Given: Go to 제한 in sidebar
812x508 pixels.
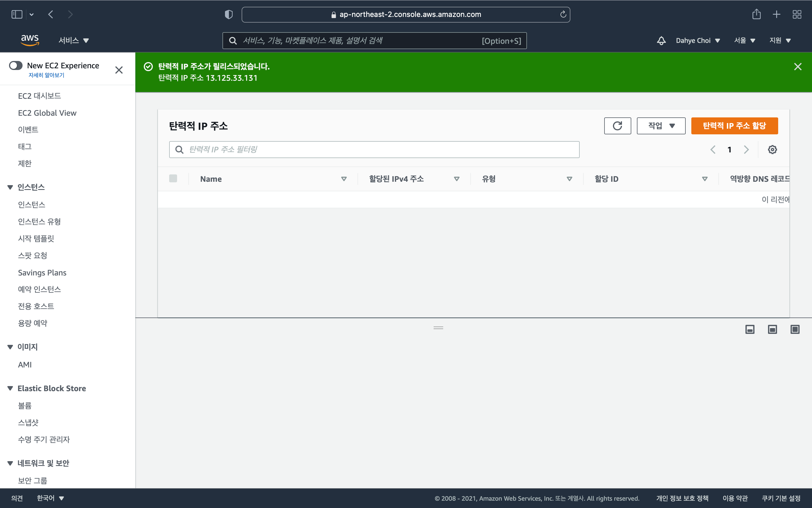Looking at the screenshot, I should [25, 163].
